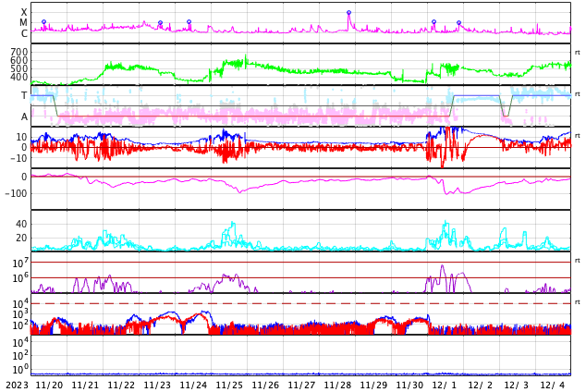
Task: Click the flare marker on 11/23
Action: [x=160, y=23]
